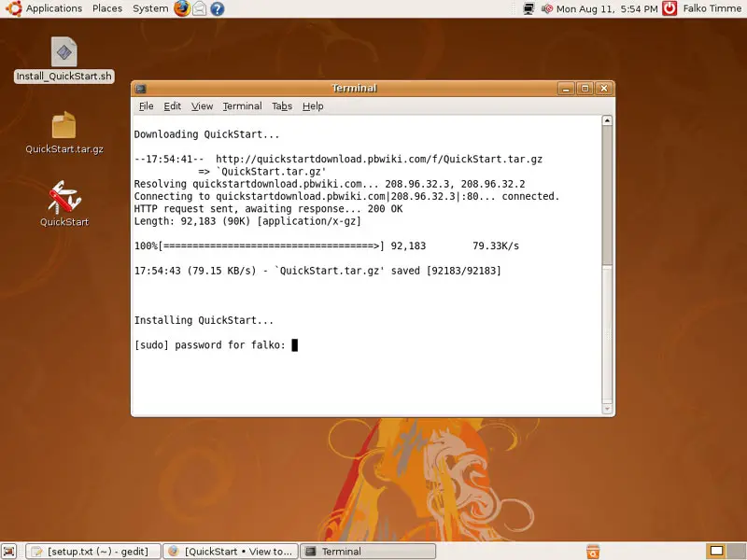This screenshot has height=560, width=747.
Task: Click the Falko Timme user name
Action: [712, 8]
